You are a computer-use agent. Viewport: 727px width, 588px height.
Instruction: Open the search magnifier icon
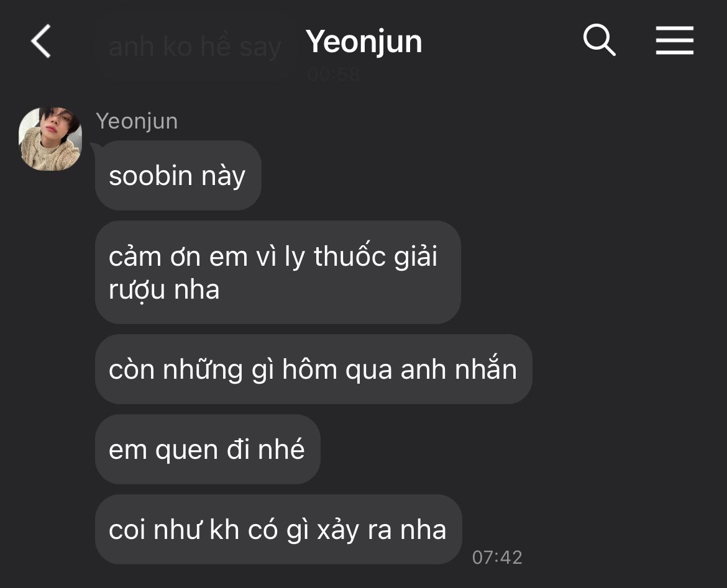click(x=599, y=40)
